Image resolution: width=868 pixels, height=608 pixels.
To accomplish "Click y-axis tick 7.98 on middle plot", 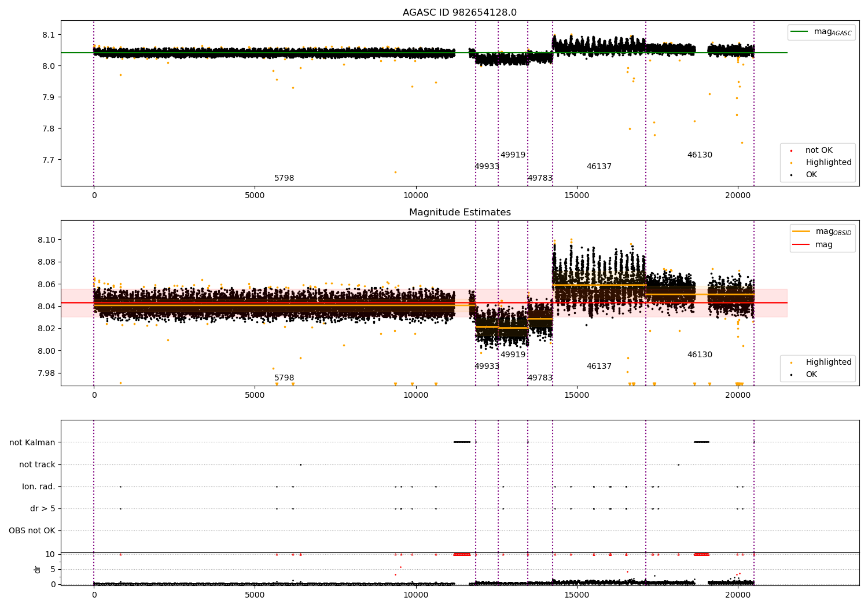I will coord(46,373).
